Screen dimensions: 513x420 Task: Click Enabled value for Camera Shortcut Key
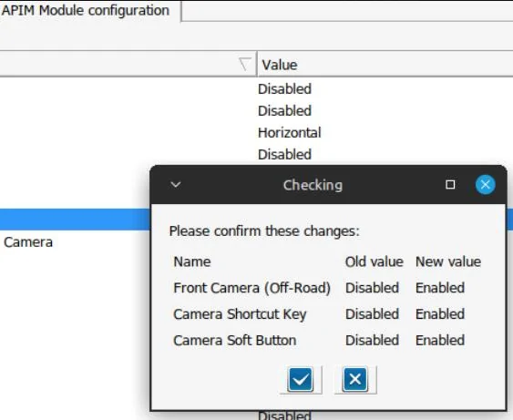coord(440,314)
